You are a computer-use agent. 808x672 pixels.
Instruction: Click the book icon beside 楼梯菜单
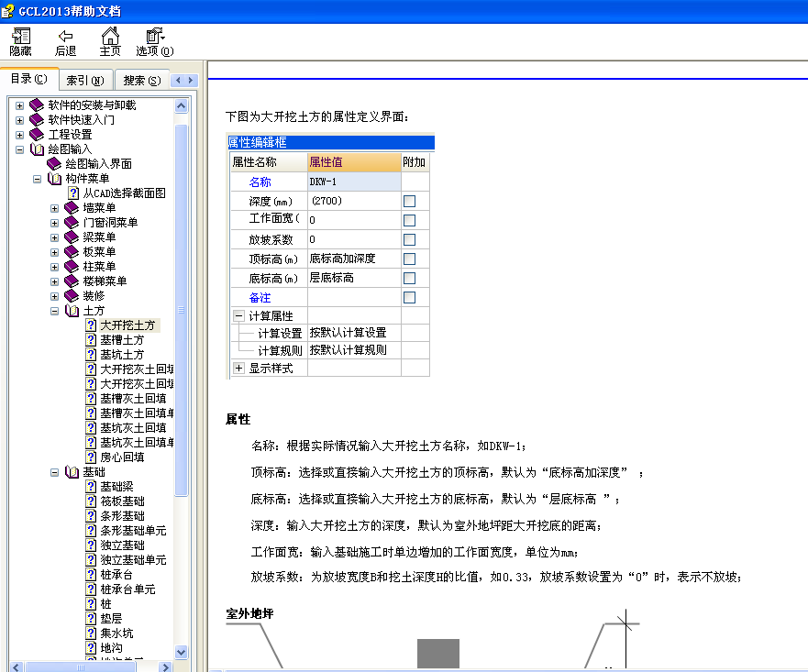(x=72, y=281)
